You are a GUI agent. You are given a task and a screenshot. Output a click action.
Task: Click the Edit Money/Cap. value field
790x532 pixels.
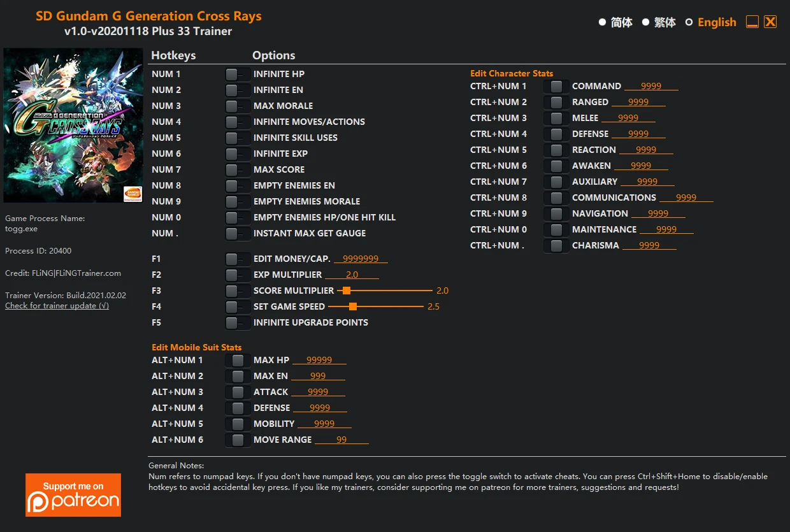(x=361, y=259)
